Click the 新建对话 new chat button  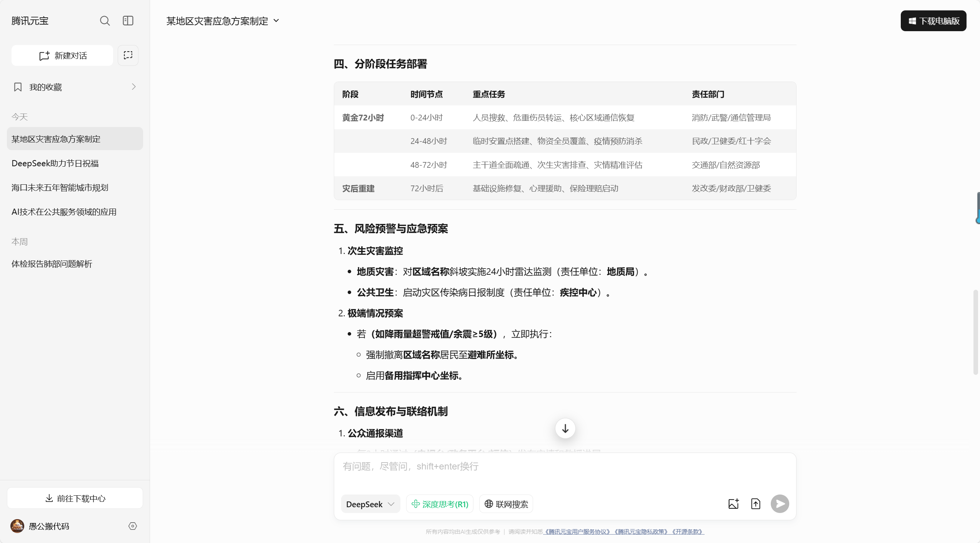click(62, 55)
